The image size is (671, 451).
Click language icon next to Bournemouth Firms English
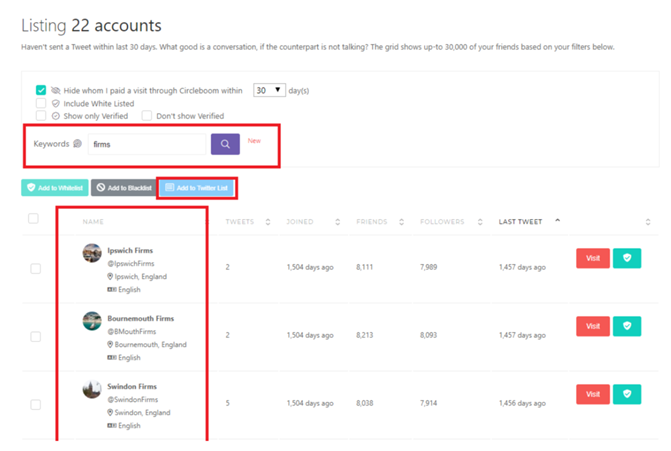click(x=112, y=358)
